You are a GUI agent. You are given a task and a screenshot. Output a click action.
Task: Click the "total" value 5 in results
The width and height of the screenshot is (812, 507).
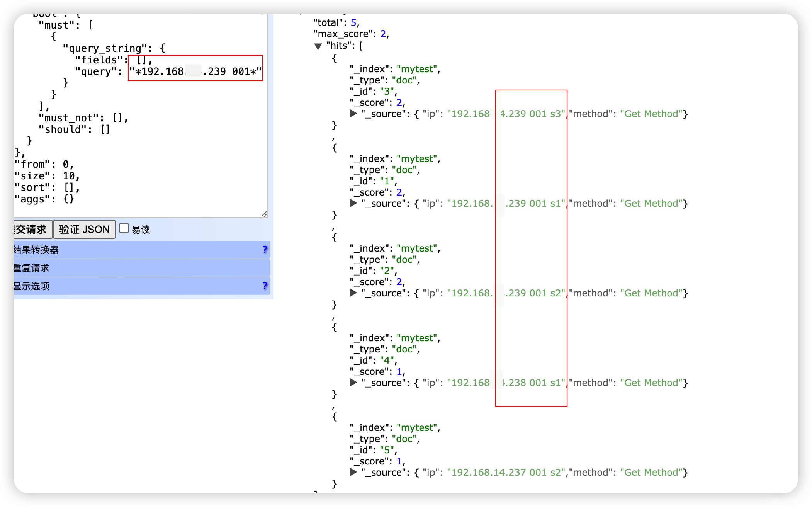point(353,23)
